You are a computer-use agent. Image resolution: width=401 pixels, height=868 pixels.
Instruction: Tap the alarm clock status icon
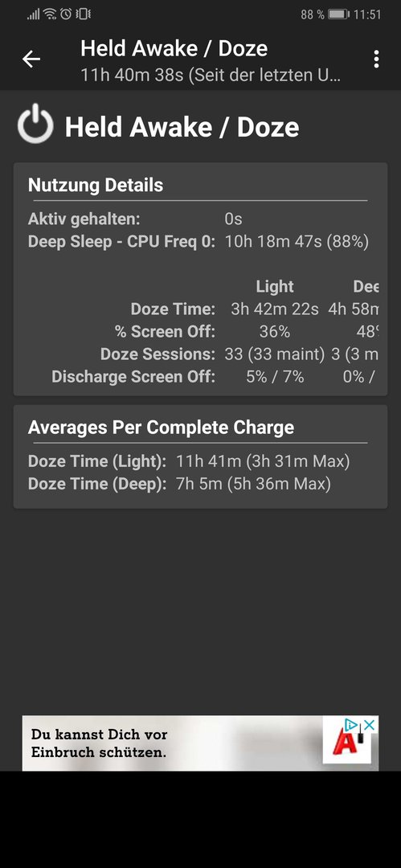pyautogui.click(x=66, y=14)
